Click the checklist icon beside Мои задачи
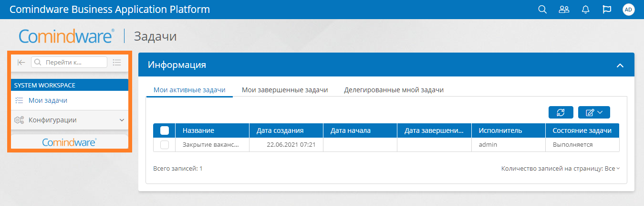 tap(19, 100)
